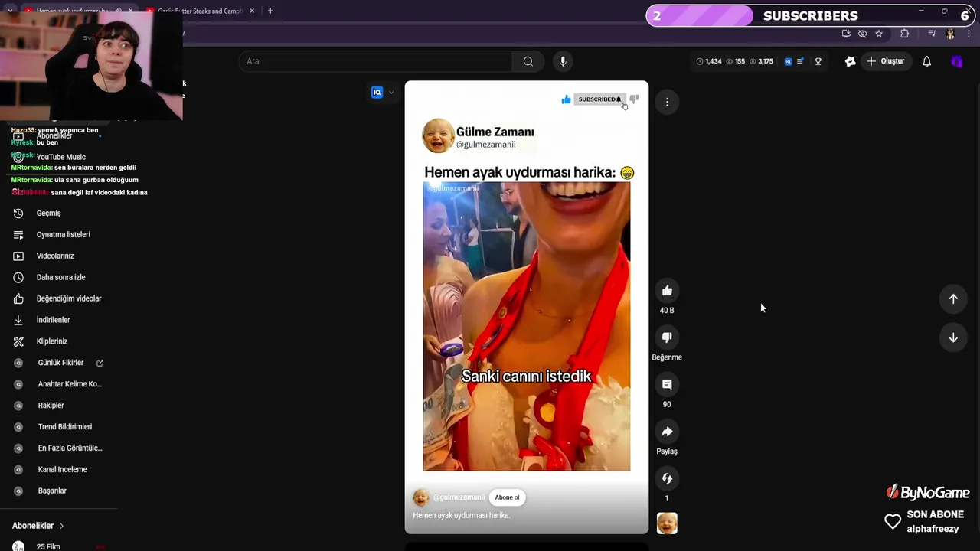Like the Short with 40 B likes

[667, 291]
